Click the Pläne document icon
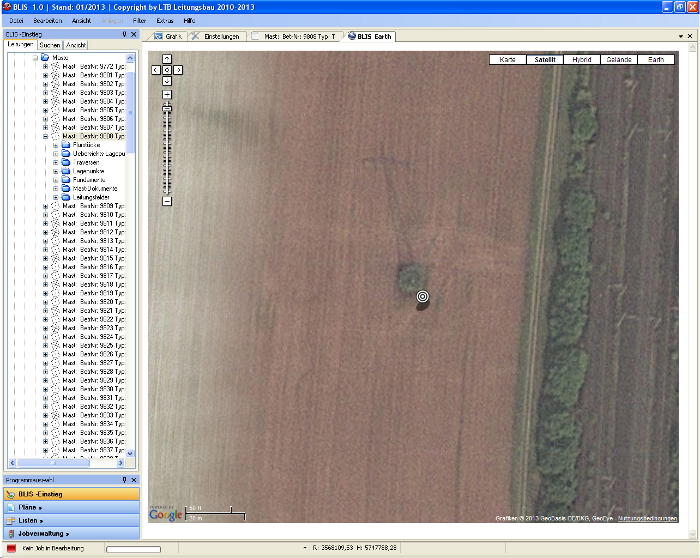 [x=11, y=508]
